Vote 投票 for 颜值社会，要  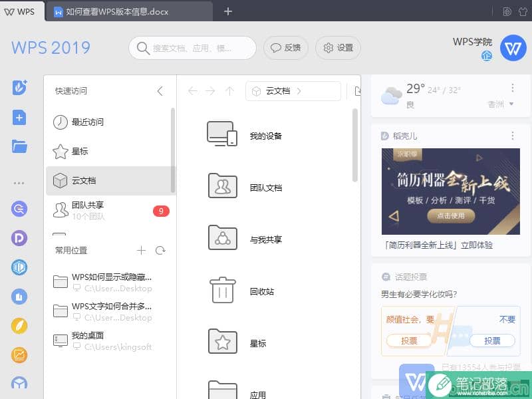tap(409, 340)
